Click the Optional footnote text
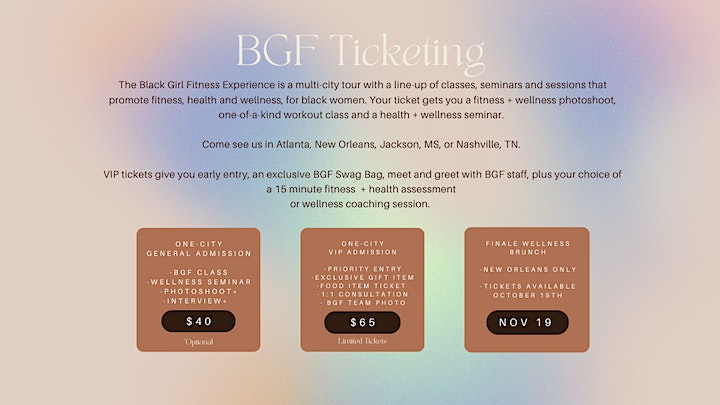The image size is (720, 405). pyautogui.click(x=198, y=341)
